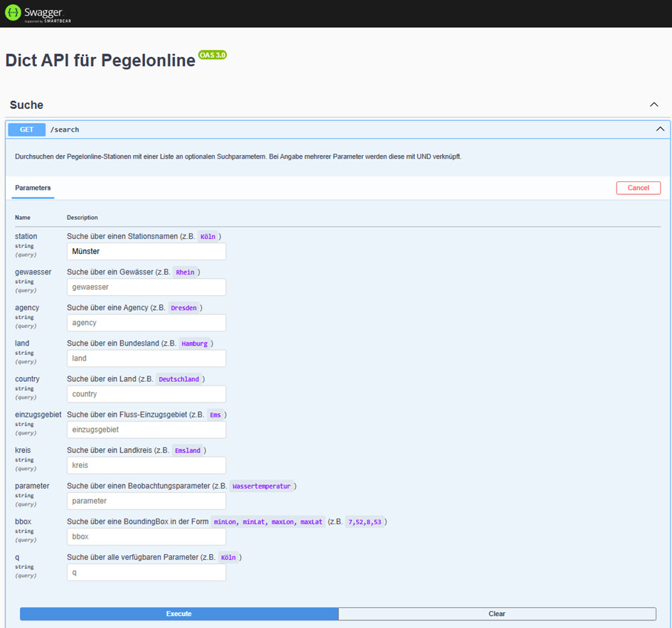
Task: Collapse the Suche section chevron
Action: coord(654,105)
